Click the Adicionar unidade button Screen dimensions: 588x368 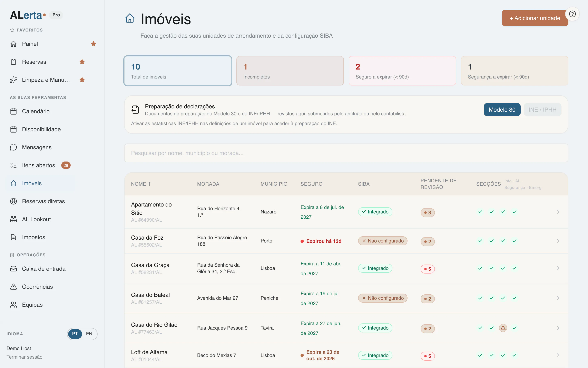tap(535, 18)
